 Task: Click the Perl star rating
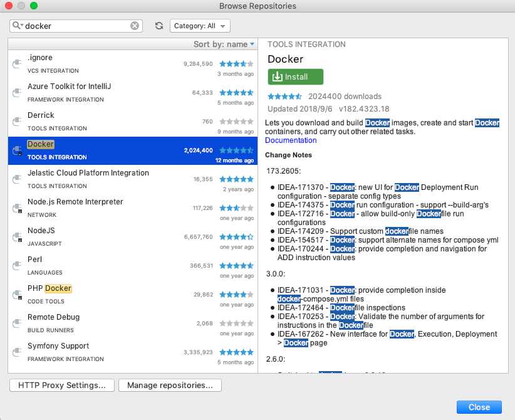click(236, 266)
